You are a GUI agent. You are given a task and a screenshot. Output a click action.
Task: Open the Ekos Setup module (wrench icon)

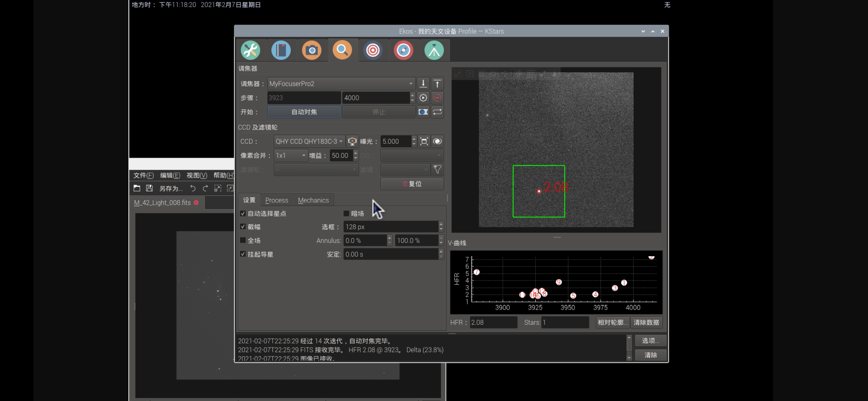pos(250,50)
